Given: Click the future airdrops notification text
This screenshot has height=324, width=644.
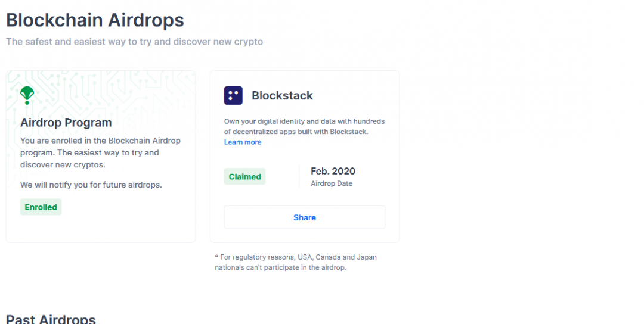Looking at the screenshot, I should coord(91,185).
